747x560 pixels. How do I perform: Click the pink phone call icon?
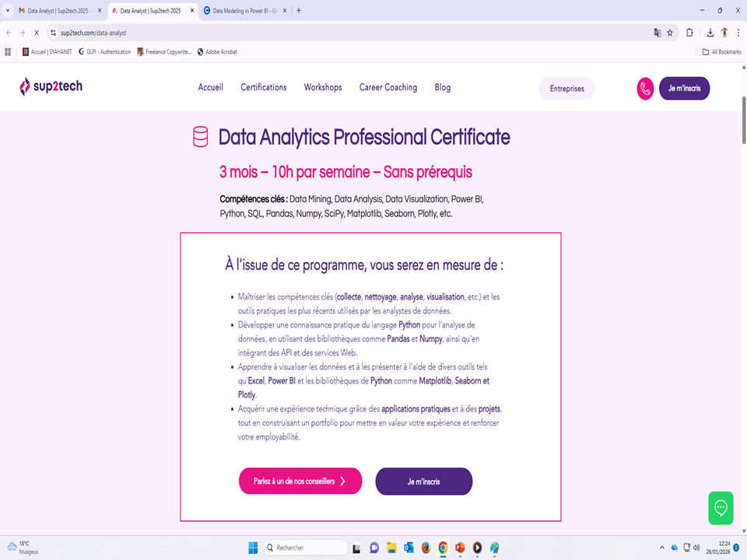click(x=645, y=89)
